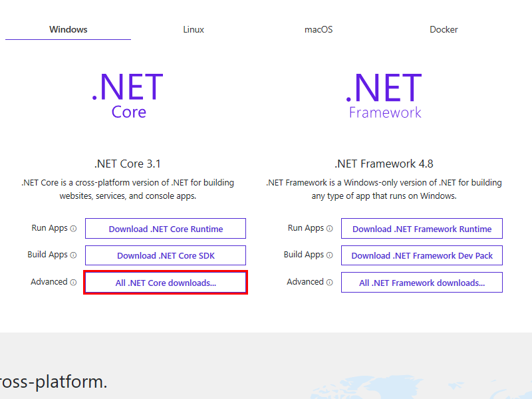Switch to the Linux tab

(194, 29)
